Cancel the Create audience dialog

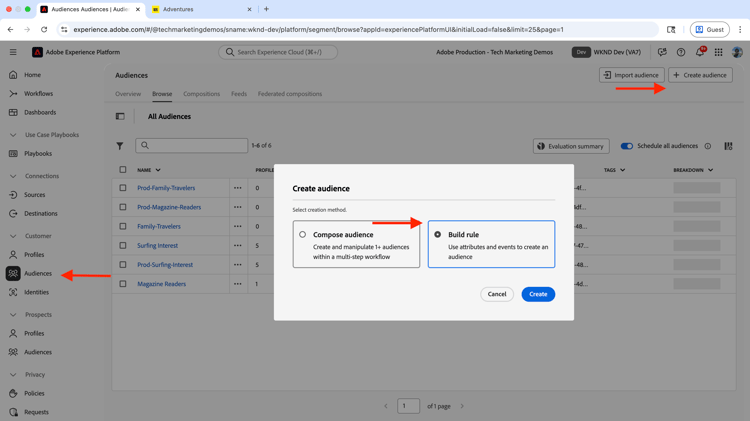pos(496,294)
